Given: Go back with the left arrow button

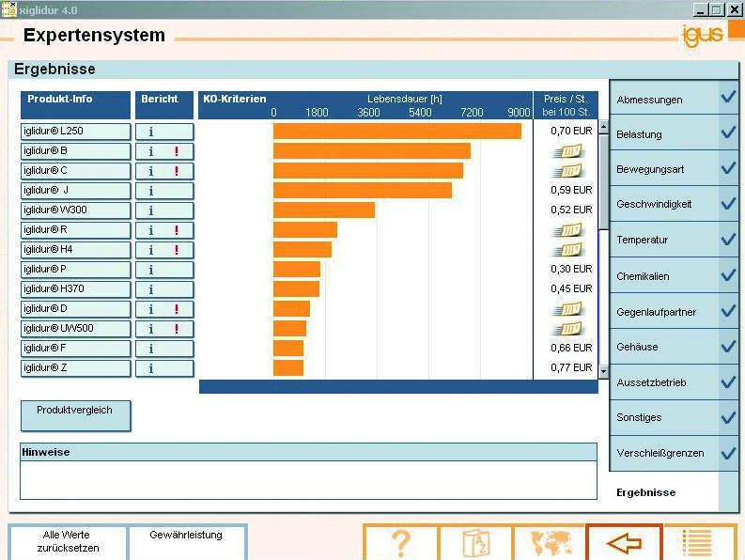Looking at the screenshot, I should [x=625, y=542].
